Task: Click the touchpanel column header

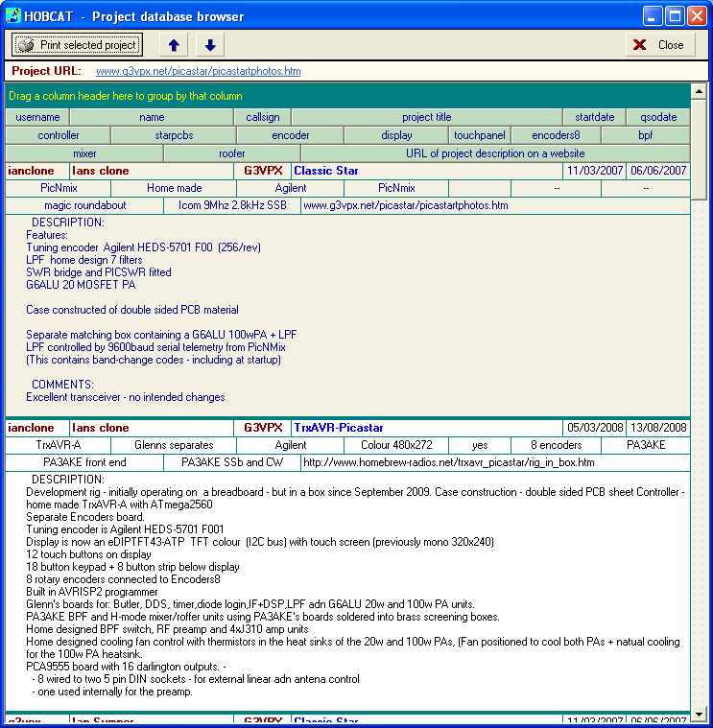Action: point(479,135)
